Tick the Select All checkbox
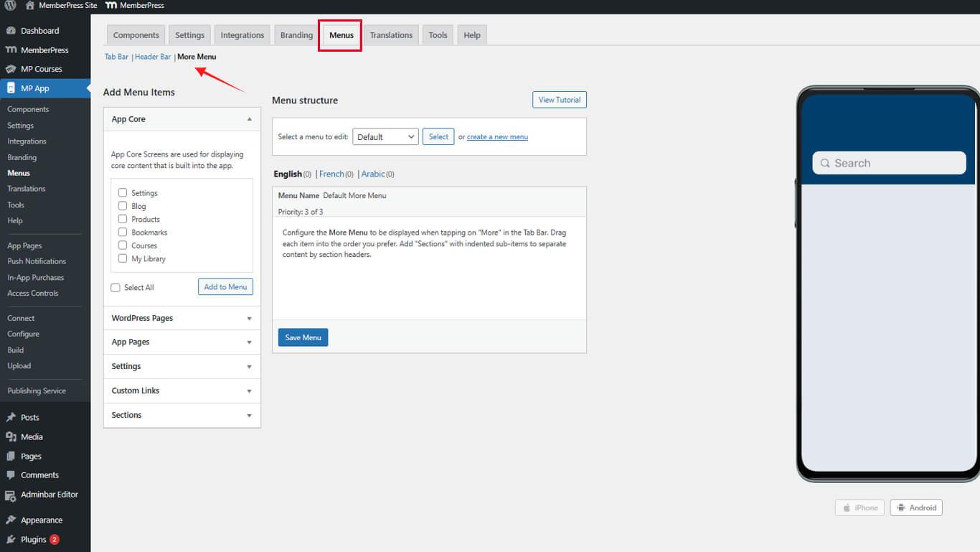 (x=116, y=288)
